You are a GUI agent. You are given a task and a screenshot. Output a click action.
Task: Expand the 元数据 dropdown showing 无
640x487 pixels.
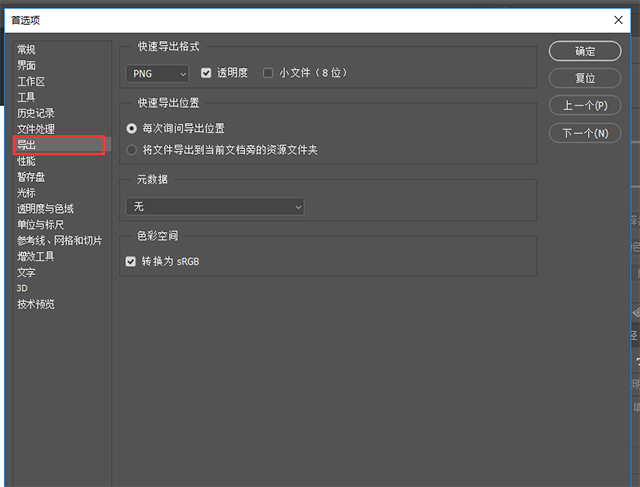point(215,206)
